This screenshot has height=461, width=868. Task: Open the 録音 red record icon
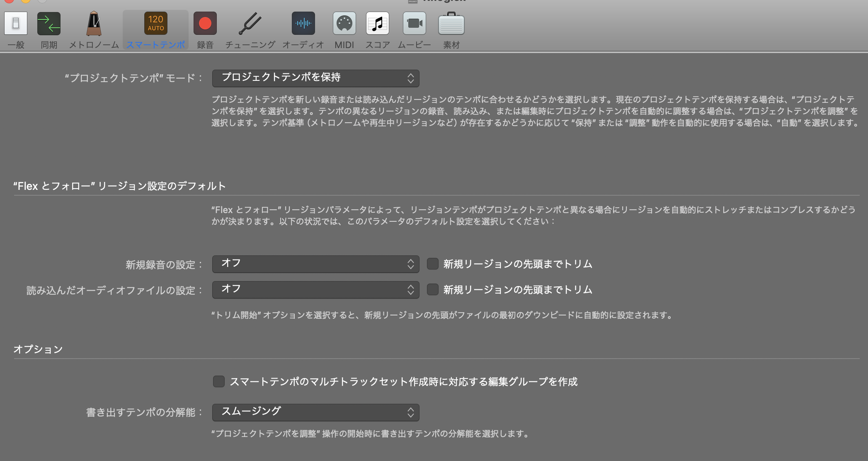coord(205,24)
